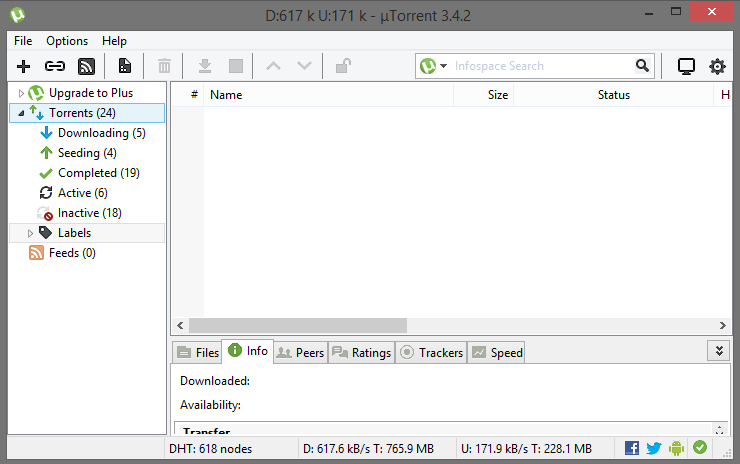Open the Help menu
The image size is (740, 464).
tap(114, 41)
